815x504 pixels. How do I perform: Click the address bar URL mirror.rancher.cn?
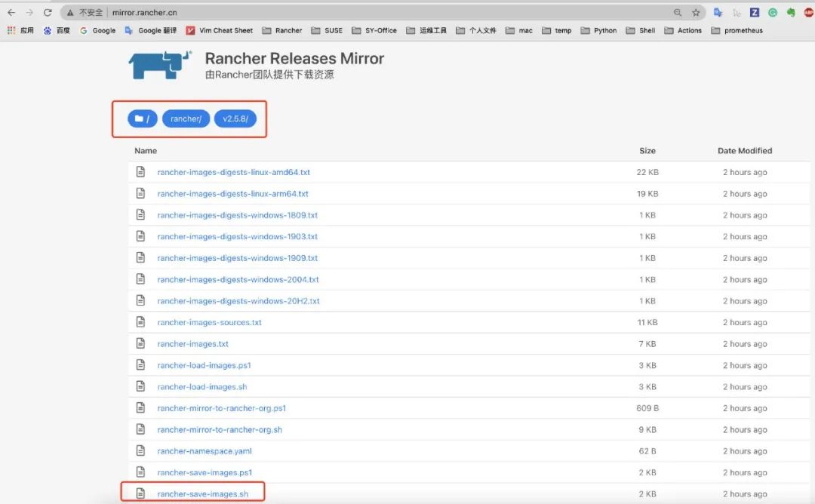click(144, 13)
